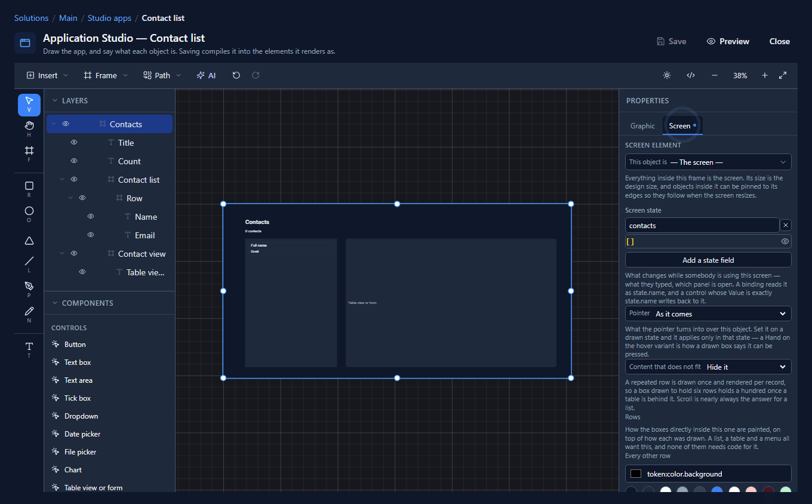Expand the Path dropdown
The image size is (812, 504).
pyautogui.click(x=162, y=75)
